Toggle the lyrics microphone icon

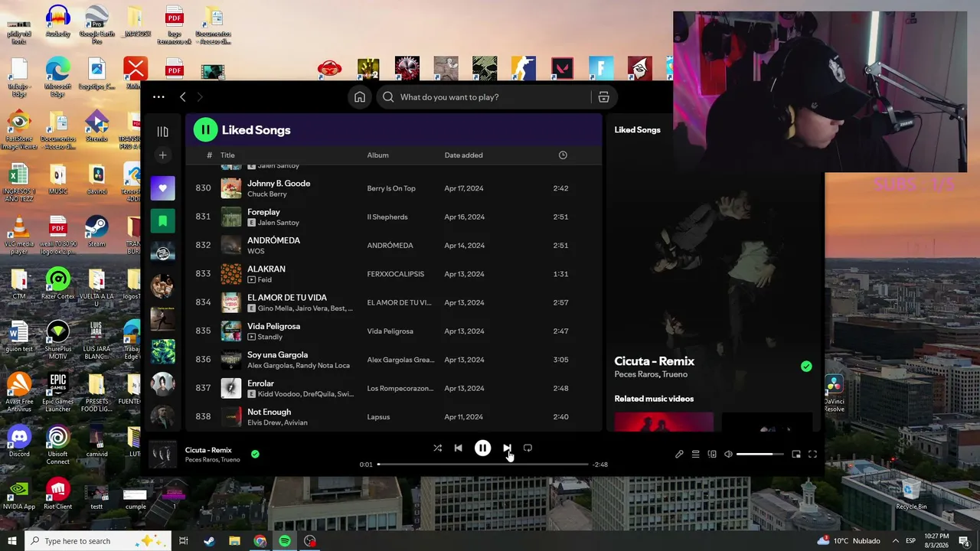[679, 455]
